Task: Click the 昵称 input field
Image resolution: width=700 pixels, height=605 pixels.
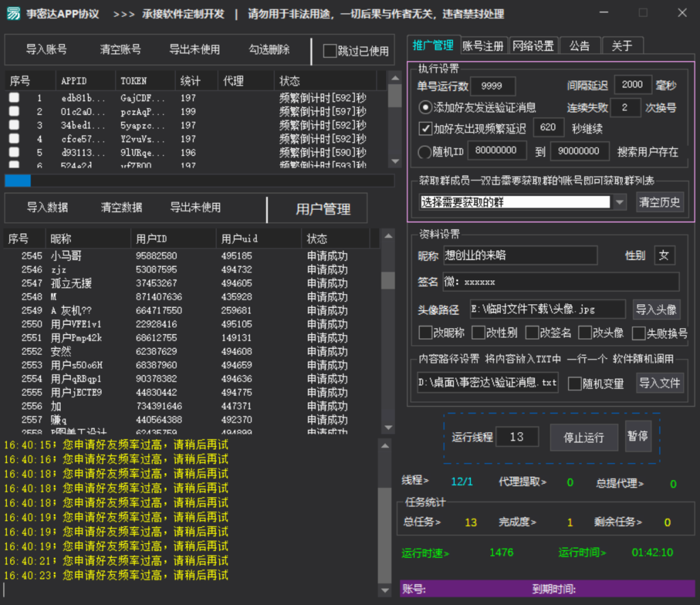Action: (520, 255)
